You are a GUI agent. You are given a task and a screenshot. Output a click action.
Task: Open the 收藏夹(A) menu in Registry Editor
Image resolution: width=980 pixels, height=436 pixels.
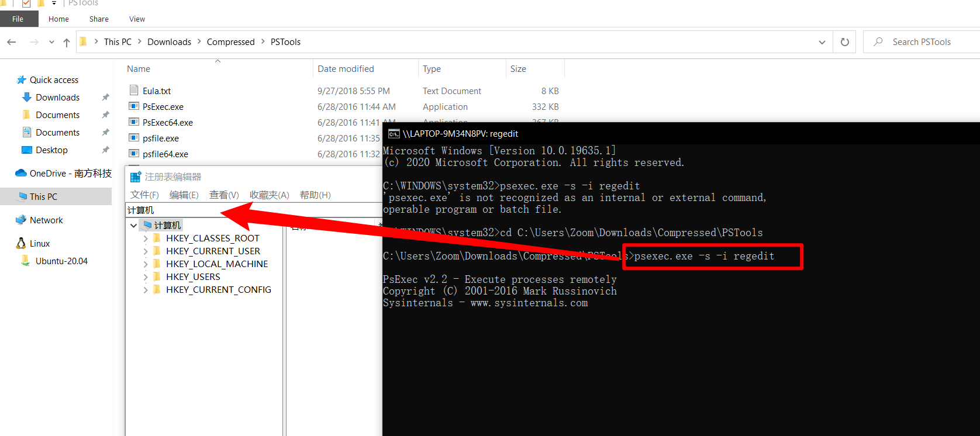[269, 195]
